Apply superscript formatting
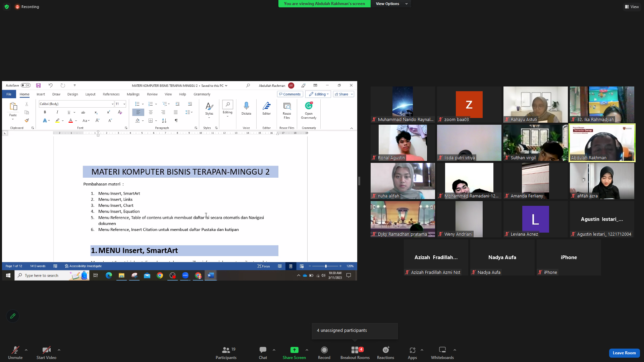644x362 pixels. click(x=108, y=112)
